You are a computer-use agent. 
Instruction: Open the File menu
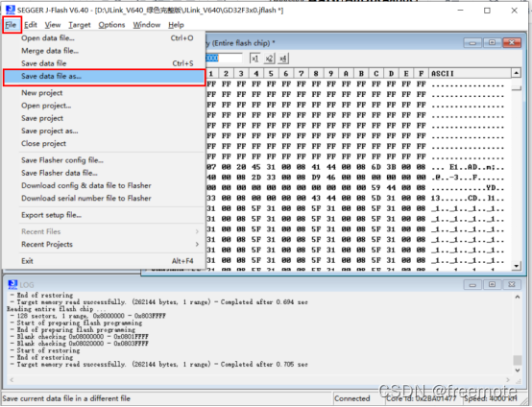(11, 25)
